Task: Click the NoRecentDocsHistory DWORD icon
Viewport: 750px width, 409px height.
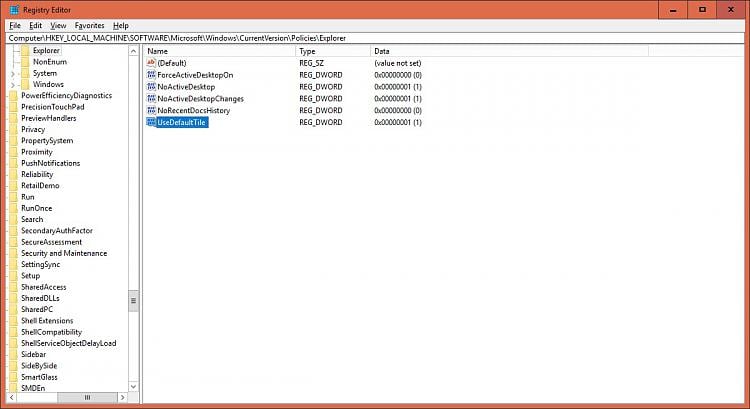Action: 151,111
